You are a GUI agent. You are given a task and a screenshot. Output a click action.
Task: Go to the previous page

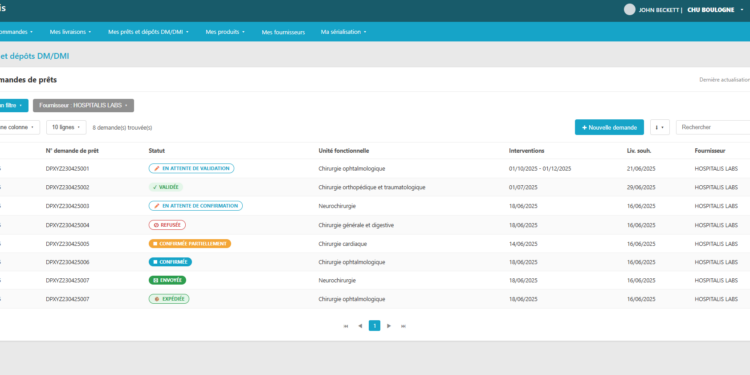click(x=360, y=326)
